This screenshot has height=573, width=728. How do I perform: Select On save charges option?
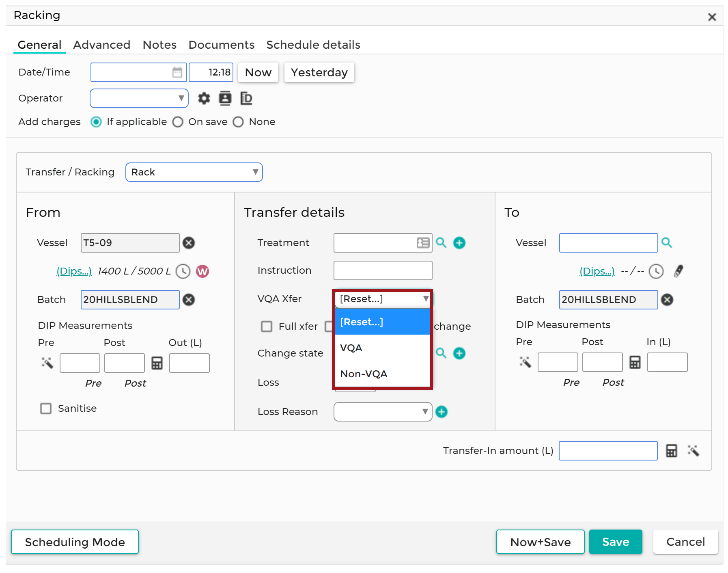[x=178, y=122]
